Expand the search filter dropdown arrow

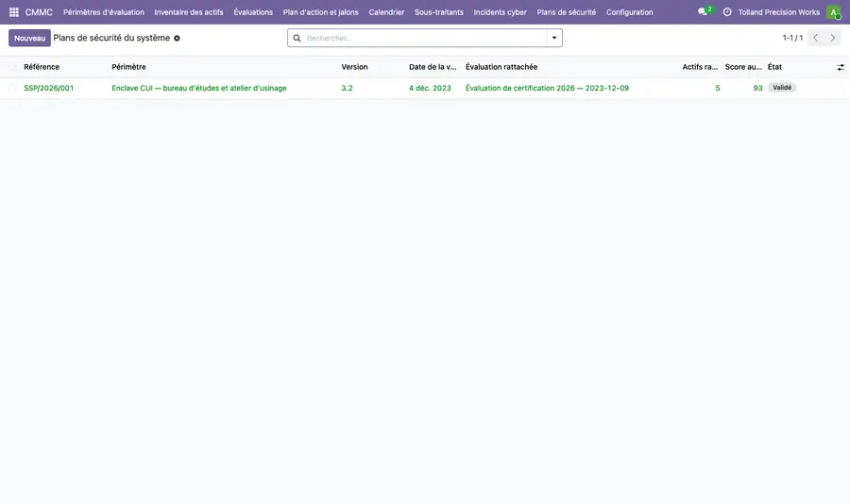pyautogui.click(x=554, y=38)
